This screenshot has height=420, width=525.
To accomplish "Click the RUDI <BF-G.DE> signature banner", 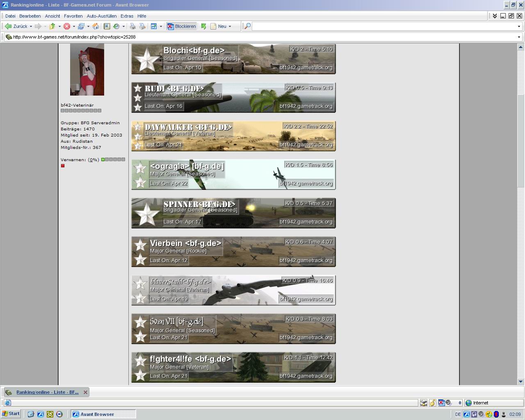I will pos(233,97).
